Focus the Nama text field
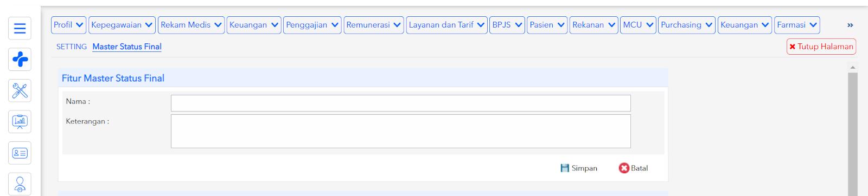Screen dimensions: 868x196 click(401, 103)
